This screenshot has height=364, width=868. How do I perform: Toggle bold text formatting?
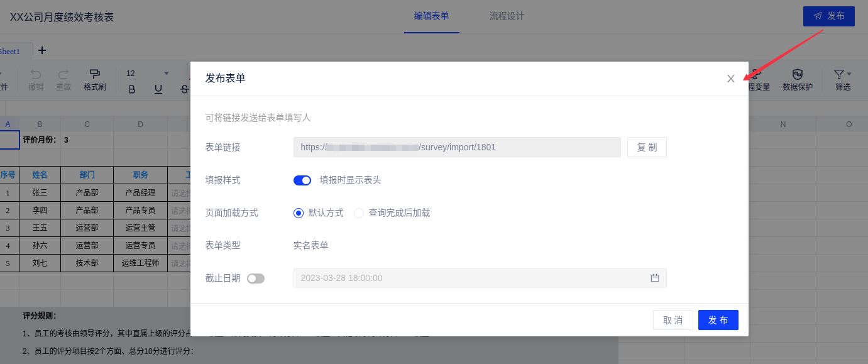point(131,89)
